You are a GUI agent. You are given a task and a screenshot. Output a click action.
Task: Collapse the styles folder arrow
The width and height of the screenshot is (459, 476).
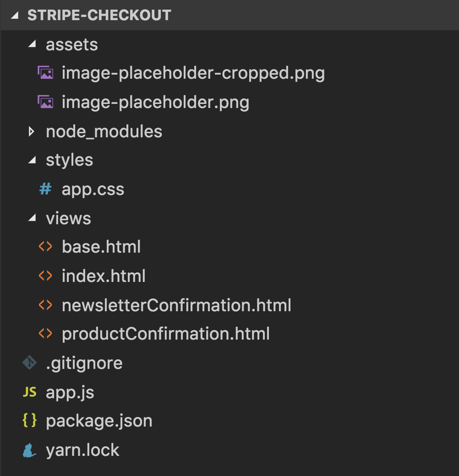point(32,160)
